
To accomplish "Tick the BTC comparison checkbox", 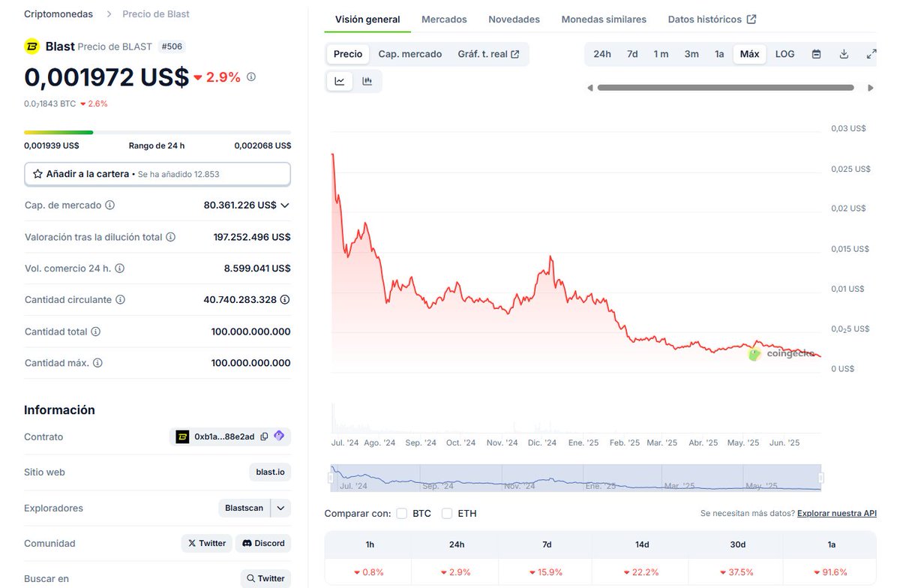I will (x=402, y=514).
